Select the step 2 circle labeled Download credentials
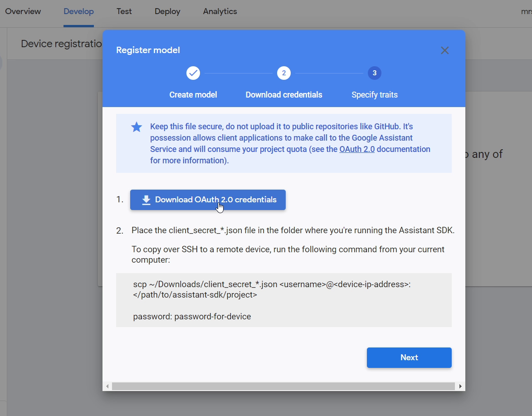This screenshot has width=532, height=416. click(x=284, y=73)
